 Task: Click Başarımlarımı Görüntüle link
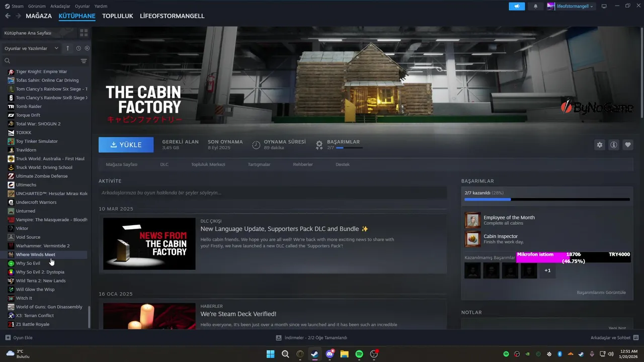tap(601, 293)
